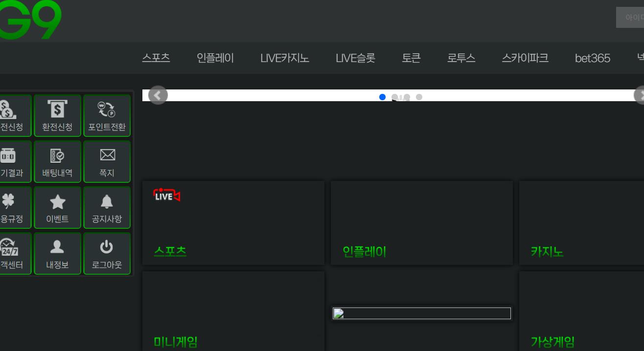Open 내정보 profile icon

tap(57, 248)
